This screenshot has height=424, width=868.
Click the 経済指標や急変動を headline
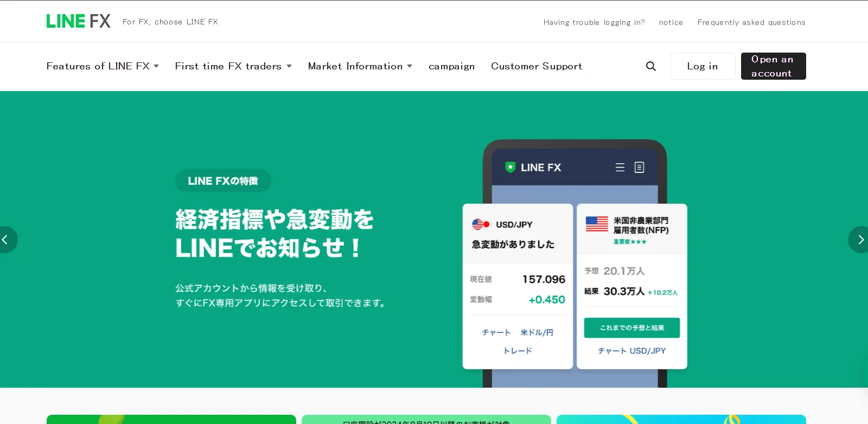tap(275, 220)
